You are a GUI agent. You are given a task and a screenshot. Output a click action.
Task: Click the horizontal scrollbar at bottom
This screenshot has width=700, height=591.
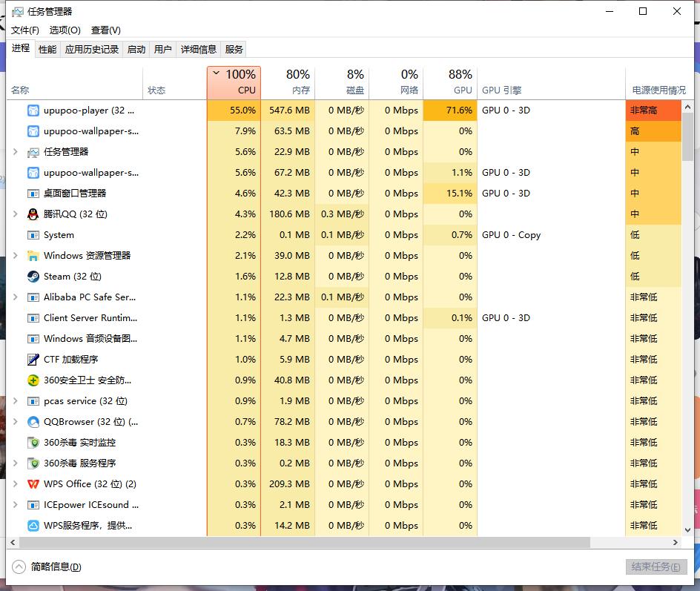pyautogui.click(x=297, y=542)
